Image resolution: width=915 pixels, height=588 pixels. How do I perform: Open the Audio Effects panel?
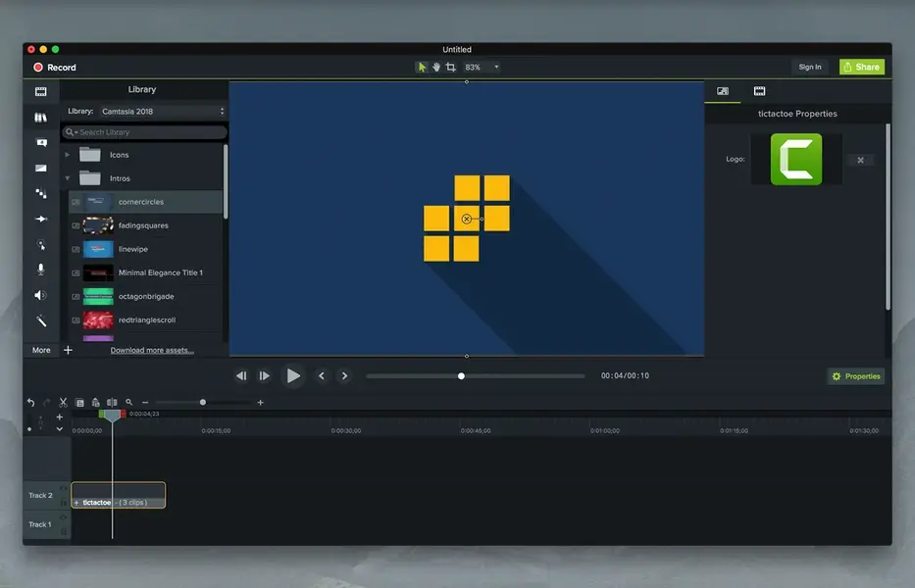point(40,295)
